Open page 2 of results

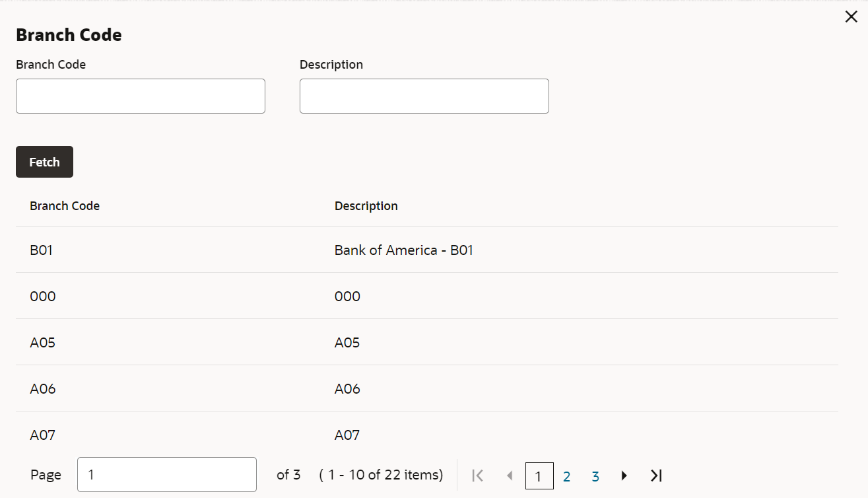tap(566, 476)
